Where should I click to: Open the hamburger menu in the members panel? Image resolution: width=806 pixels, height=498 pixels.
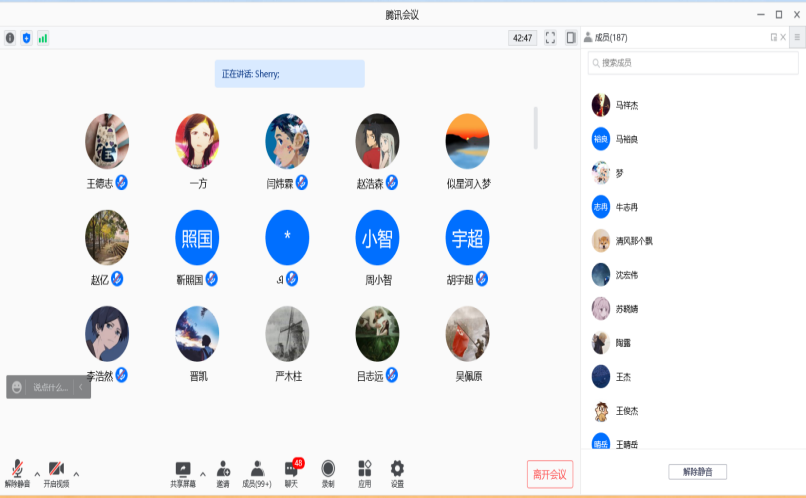point(797,37)
